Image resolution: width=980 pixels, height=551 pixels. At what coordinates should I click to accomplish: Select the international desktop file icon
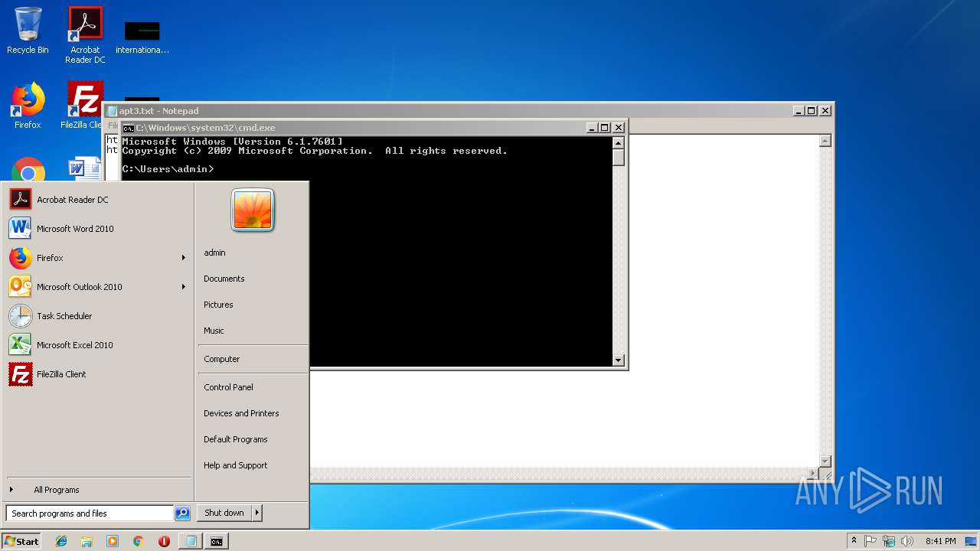142,37
